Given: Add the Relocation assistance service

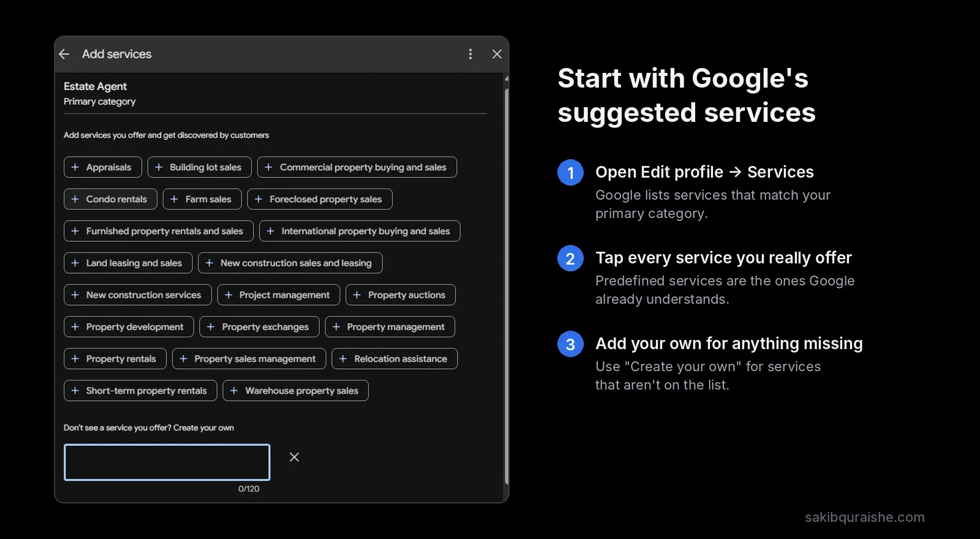Looking at the screenshot, I should [x=395, y=358].
